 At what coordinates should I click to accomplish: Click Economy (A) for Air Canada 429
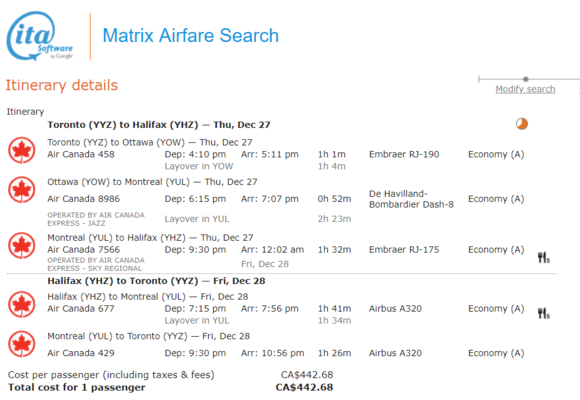(496, 353)
